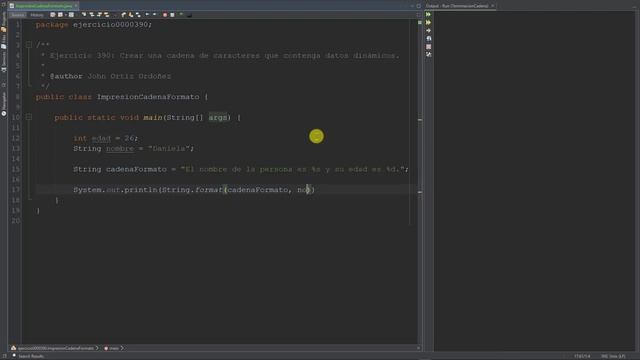The width and height of the screenshot is (640, 360).
Task: Click the file status square atop the error stripe
Action: [420, 22]
